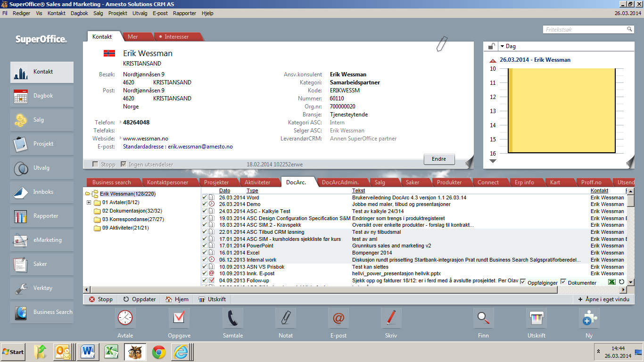Toggle the checkbox on 26.03.2014 Demo row

[x=205, y=204]
